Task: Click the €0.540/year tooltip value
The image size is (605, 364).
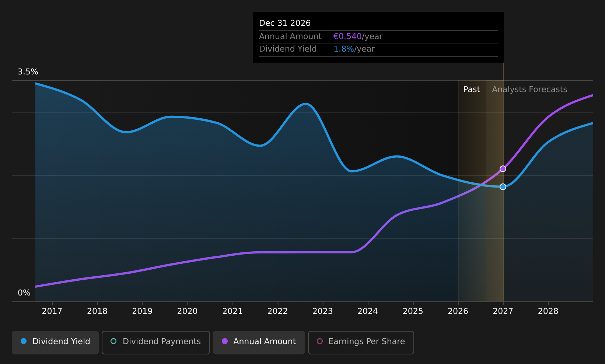Action: pos(358,36)
